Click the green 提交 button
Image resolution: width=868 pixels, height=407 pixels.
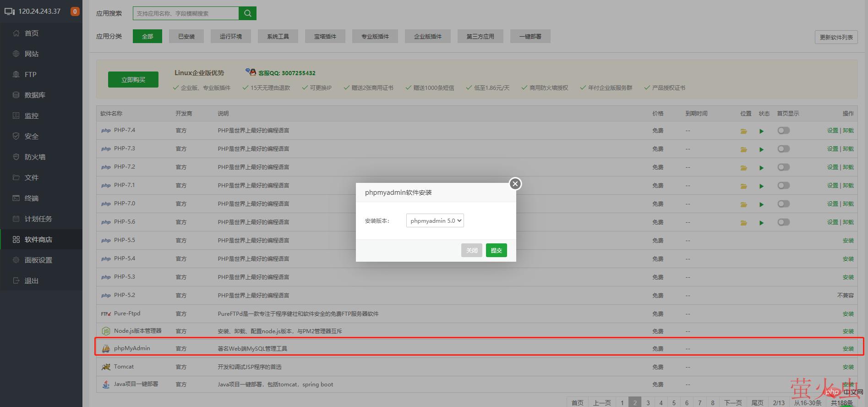click(x=496, y=250)
